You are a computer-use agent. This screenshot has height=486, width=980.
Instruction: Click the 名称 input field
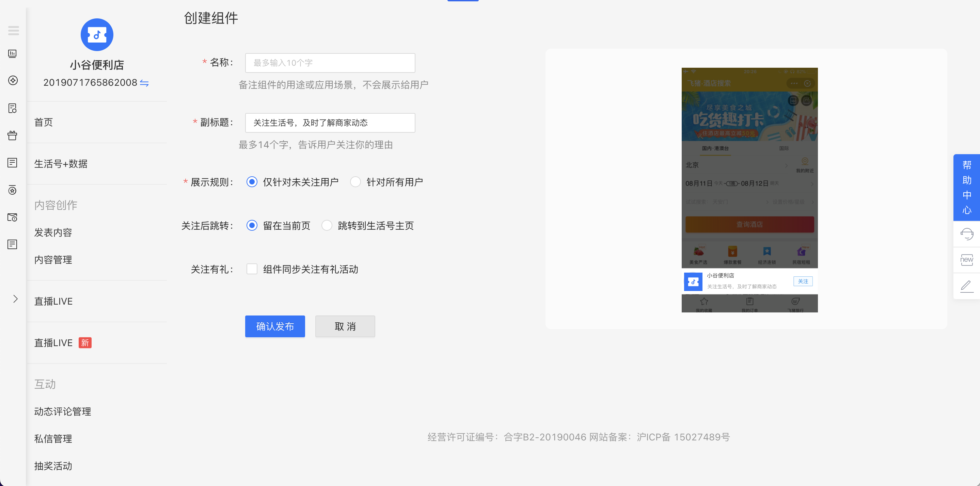pyautogui.click(x=330, y=63)
